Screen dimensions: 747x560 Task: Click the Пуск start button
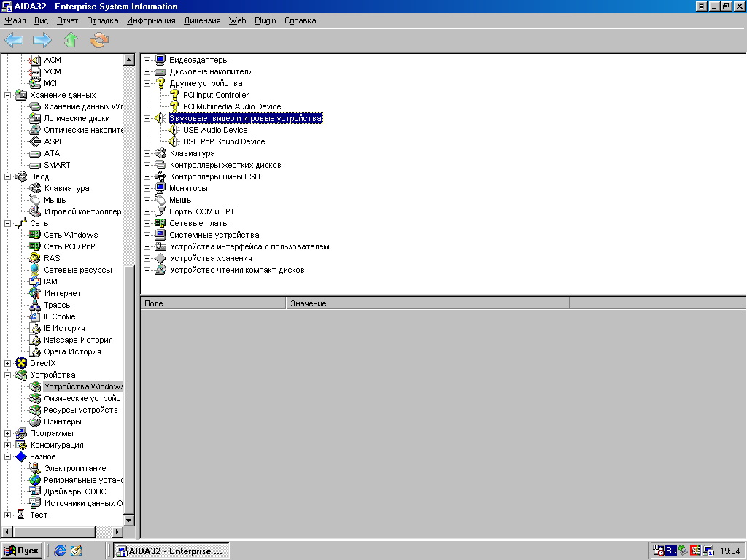click(21, 551)
